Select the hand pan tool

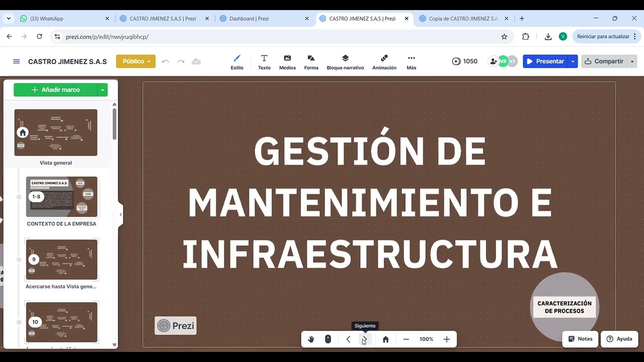pyautogui.click(x=311, y=339)
